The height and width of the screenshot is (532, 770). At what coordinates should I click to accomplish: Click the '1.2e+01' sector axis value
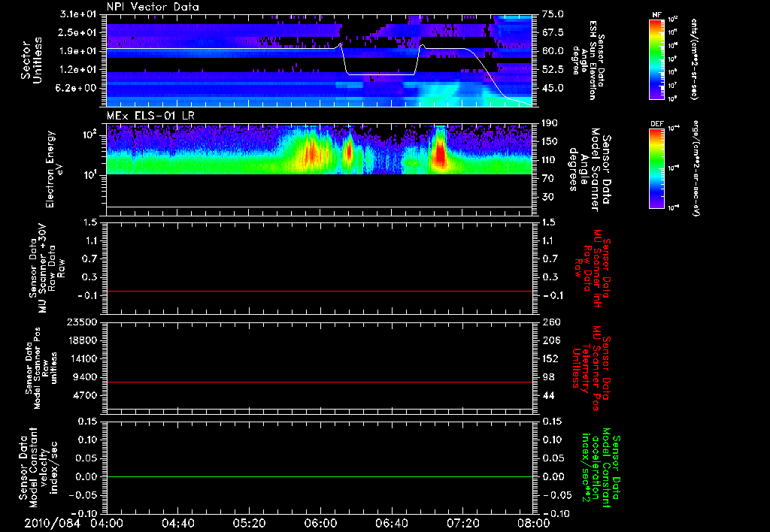pos(80,70)
